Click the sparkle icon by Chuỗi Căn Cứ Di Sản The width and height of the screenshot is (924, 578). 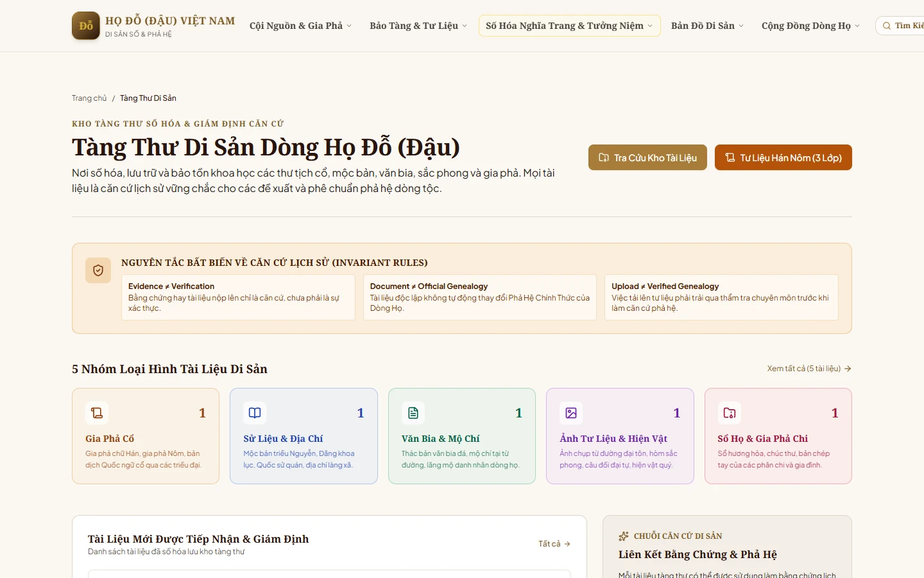click(x=624, y=536)
